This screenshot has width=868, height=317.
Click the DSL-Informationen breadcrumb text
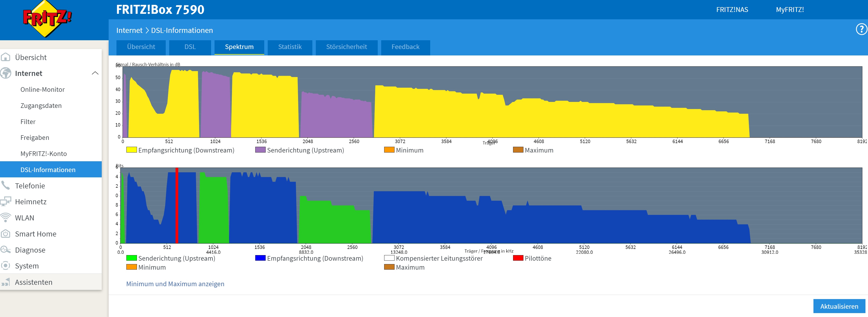182,30
